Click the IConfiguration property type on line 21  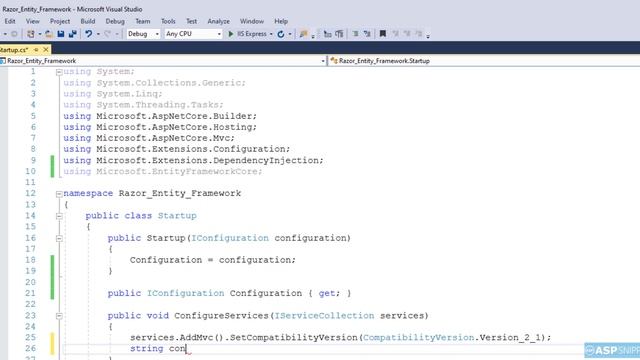[x=186, y=293]
